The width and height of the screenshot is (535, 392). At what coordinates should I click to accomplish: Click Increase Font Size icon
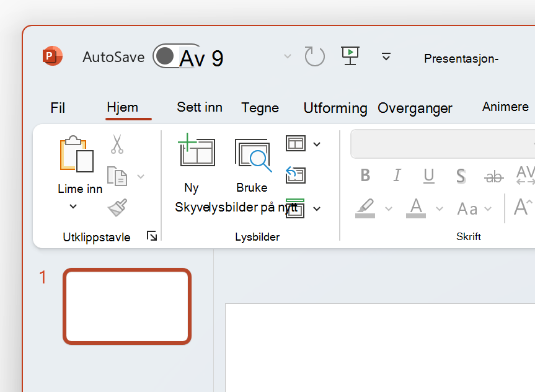pyautogui.click(x=523, y=207)
